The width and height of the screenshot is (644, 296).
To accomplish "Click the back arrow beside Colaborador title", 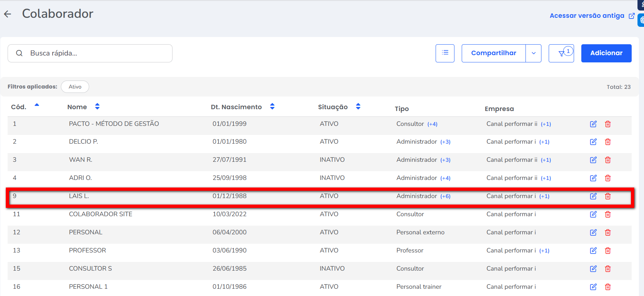I will (8, 14).
